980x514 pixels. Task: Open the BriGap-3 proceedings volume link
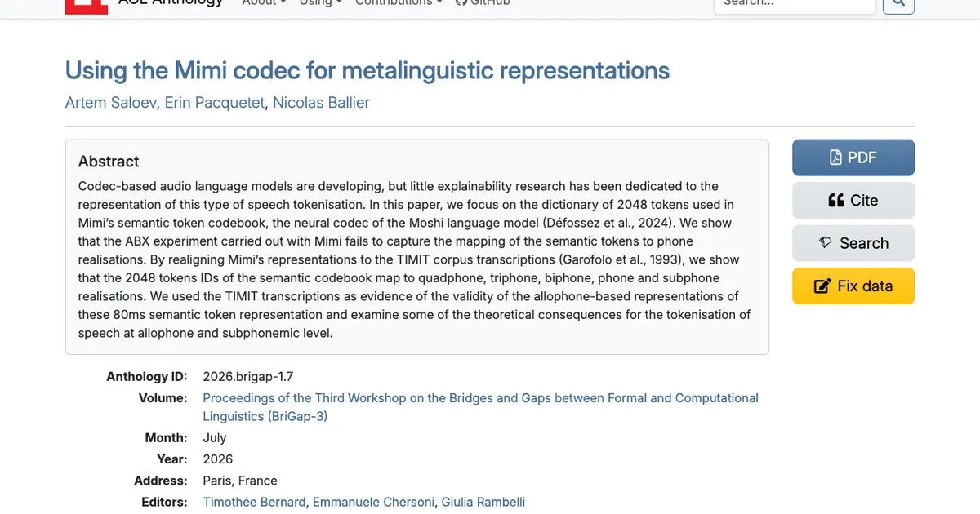coord(480,407)
